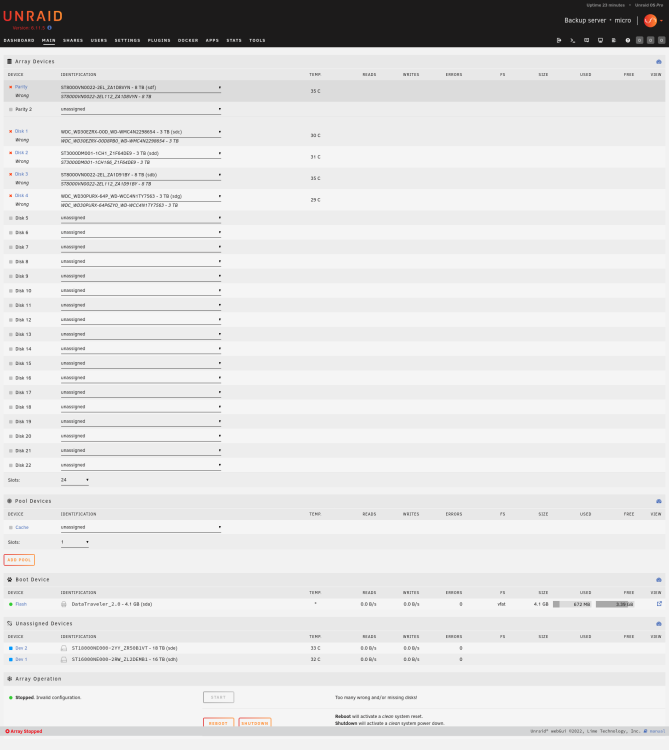Viewport: 669px width, 750px height.
Task: Toggle reads/writes icon in Array Devices header
Action: pos(658,62)
